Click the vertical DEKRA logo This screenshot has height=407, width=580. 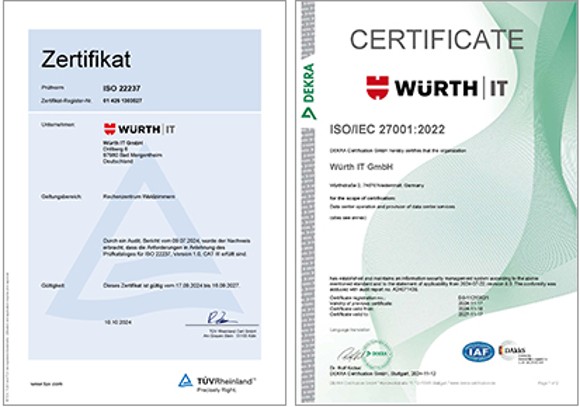[308, 91]
